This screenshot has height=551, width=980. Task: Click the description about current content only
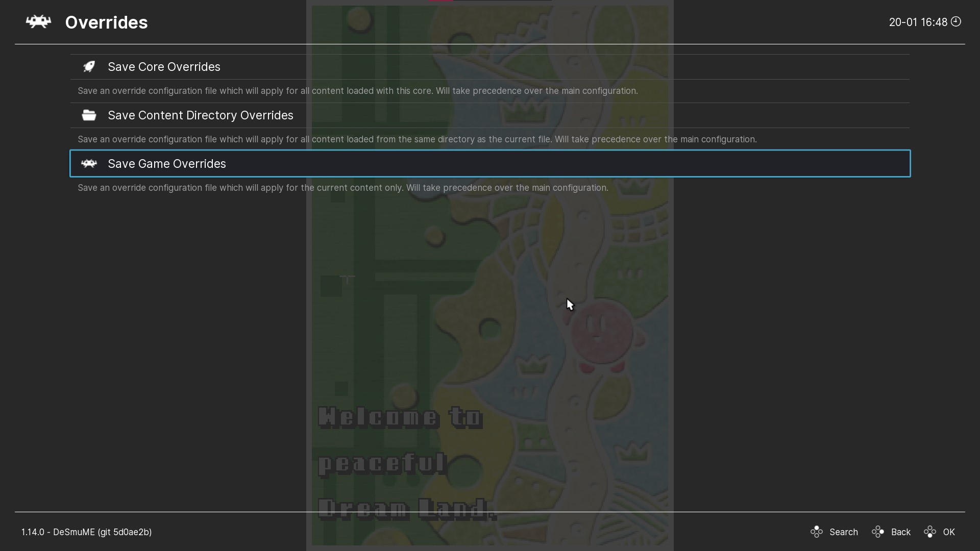(343, 188)
